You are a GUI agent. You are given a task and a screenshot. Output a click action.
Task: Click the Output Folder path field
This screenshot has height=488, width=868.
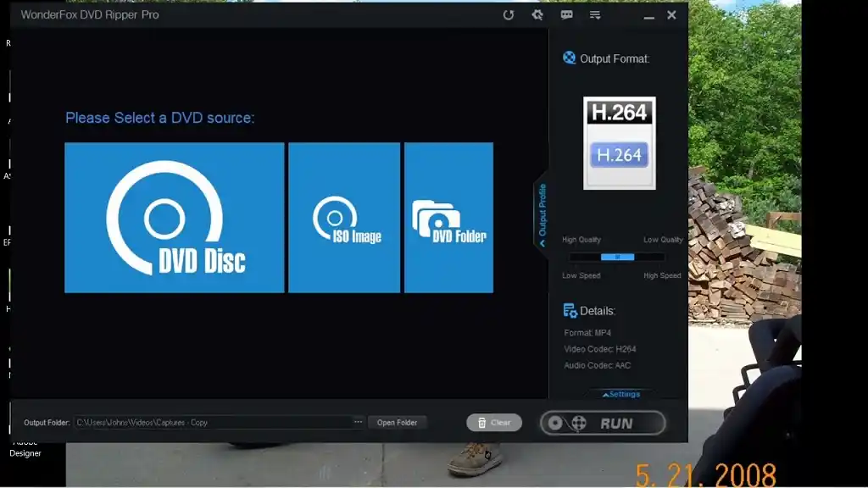click(x=216, y=422)
